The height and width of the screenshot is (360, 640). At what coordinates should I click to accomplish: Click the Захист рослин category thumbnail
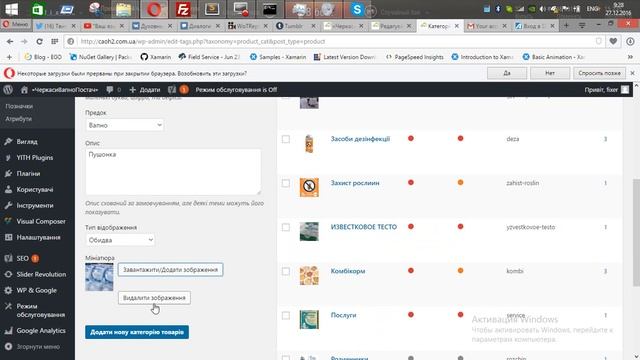[x=309, y=187]
